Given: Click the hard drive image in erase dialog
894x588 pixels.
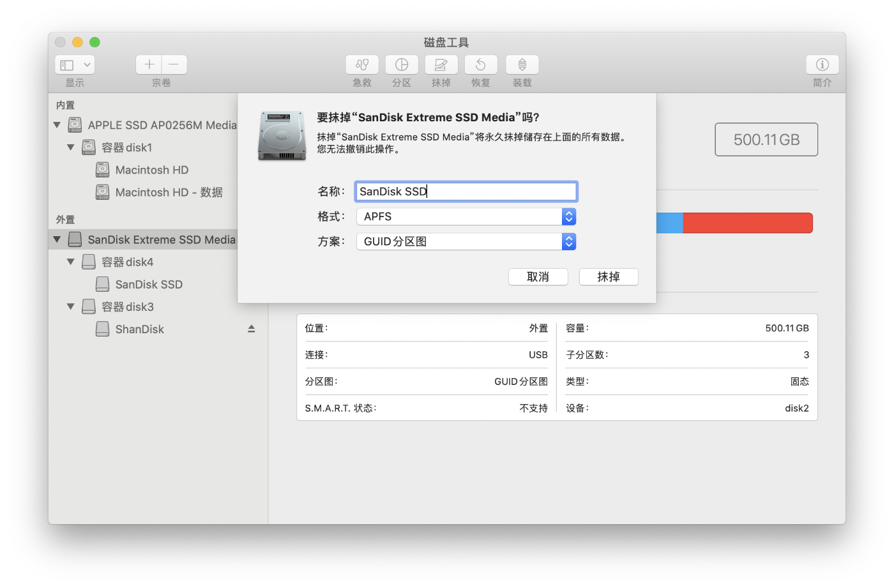Looking at the screenshot, I should click(x=282, y=135).
